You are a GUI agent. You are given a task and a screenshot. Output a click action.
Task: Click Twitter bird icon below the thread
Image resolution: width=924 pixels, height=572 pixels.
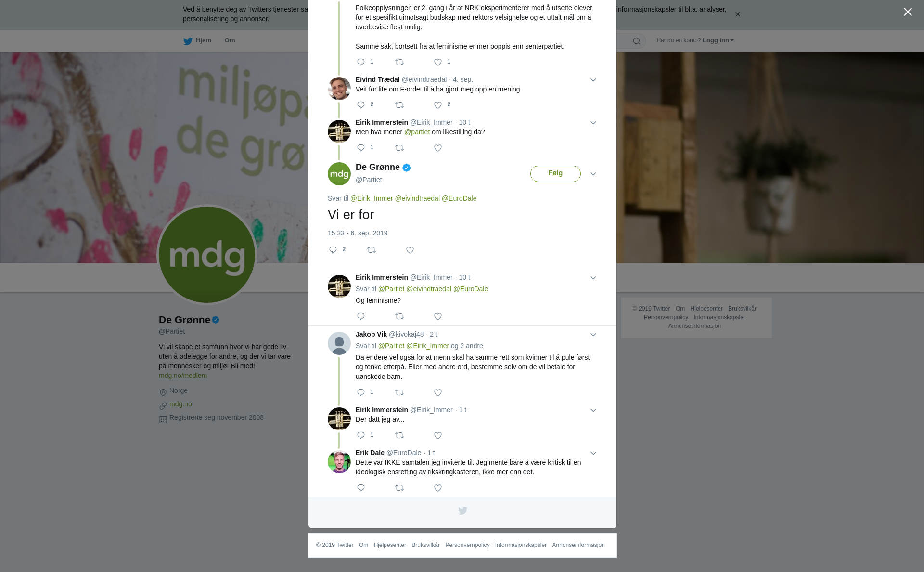pyautogui.click(x=462, y=511)
